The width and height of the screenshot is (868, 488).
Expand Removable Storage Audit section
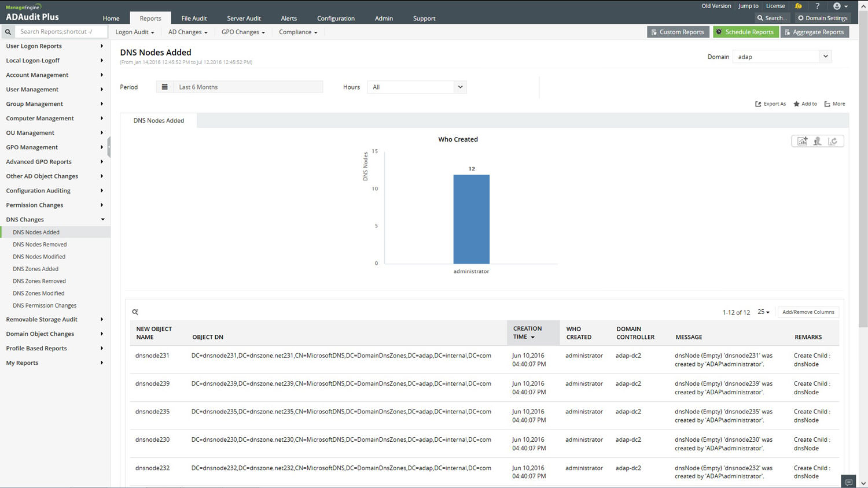click(x=55, y=320)
